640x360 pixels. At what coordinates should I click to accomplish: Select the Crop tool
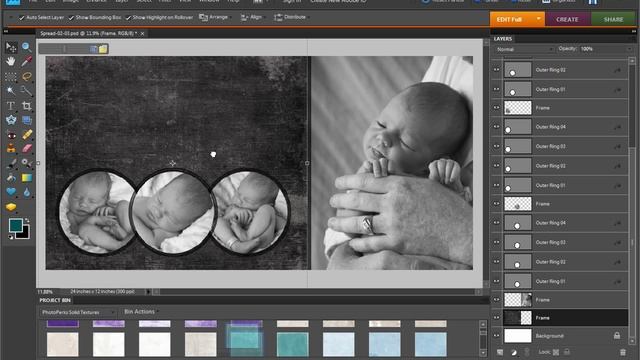click(27, 106)
